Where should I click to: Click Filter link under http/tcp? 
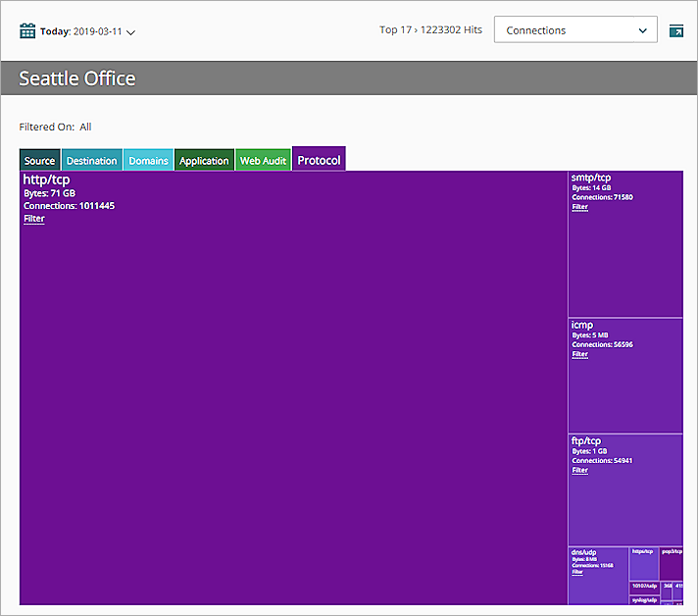pos(34,219)
